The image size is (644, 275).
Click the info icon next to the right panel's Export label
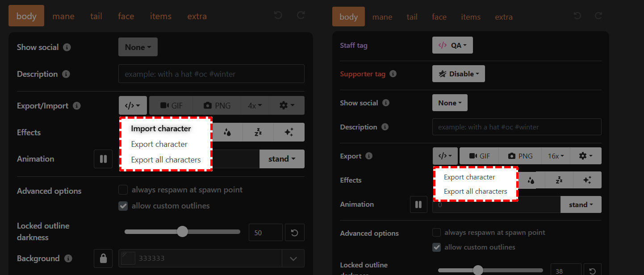(369, 156)
